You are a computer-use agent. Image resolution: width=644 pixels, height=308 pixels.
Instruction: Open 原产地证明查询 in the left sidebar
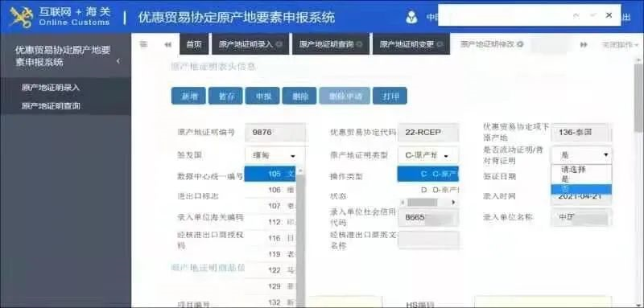[51, 106]
